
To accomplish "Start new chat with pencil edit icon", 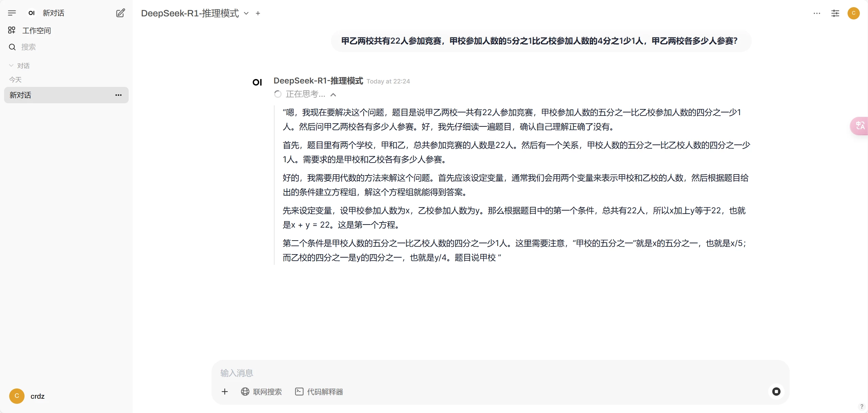I will point(121,13).
